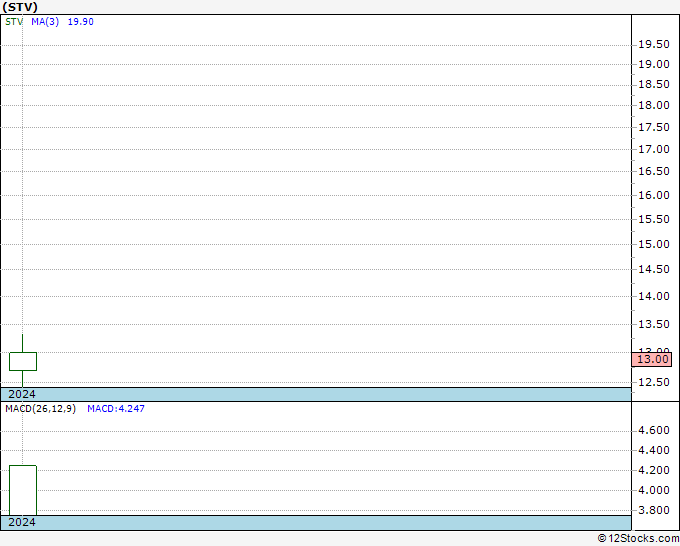Viewport: 680px width, 546px height.
Task: Open the 12Stocks.com copyright link
Action: 638,539
